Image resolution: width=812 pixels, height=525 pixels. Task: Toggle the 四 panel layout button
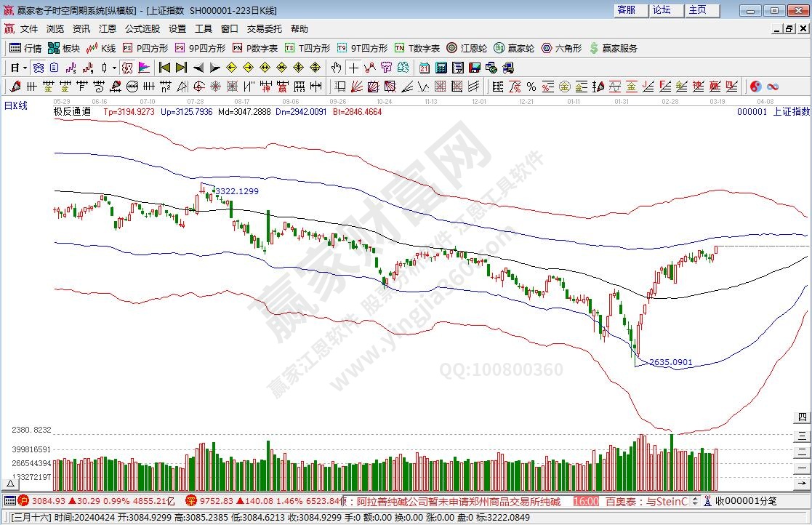(802, 417)
